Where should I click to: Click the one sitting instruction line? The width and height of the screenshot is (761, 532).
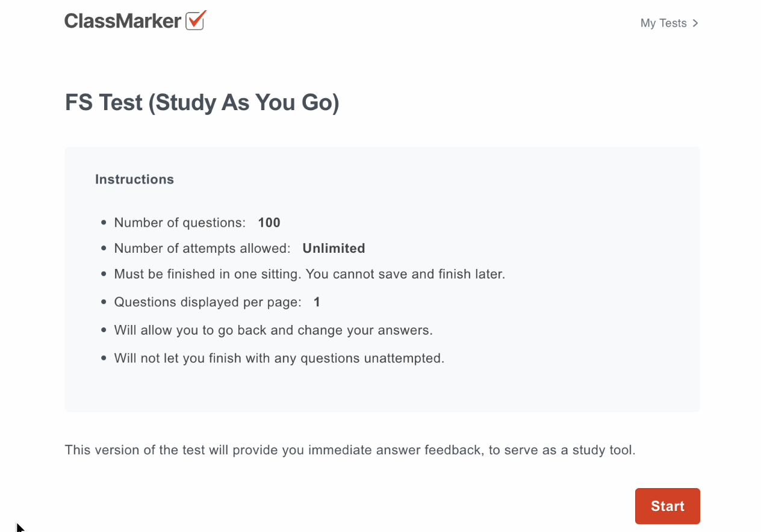tap(309, 274)
